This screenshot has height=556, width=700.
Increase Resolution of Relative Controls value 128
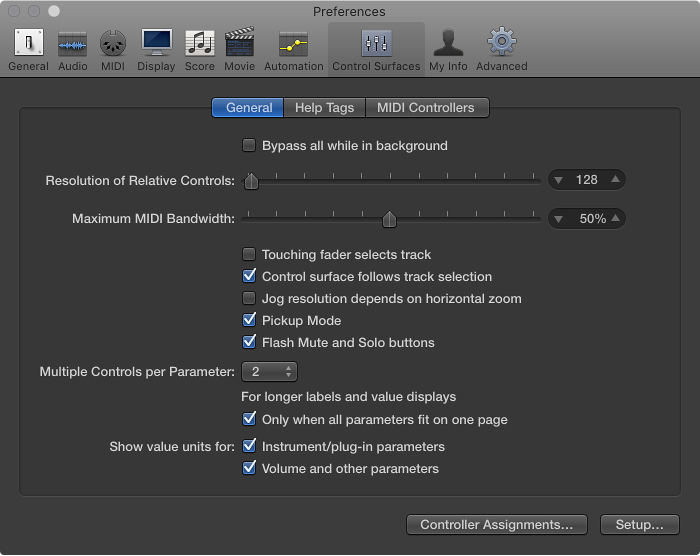[x=615, y=179]
